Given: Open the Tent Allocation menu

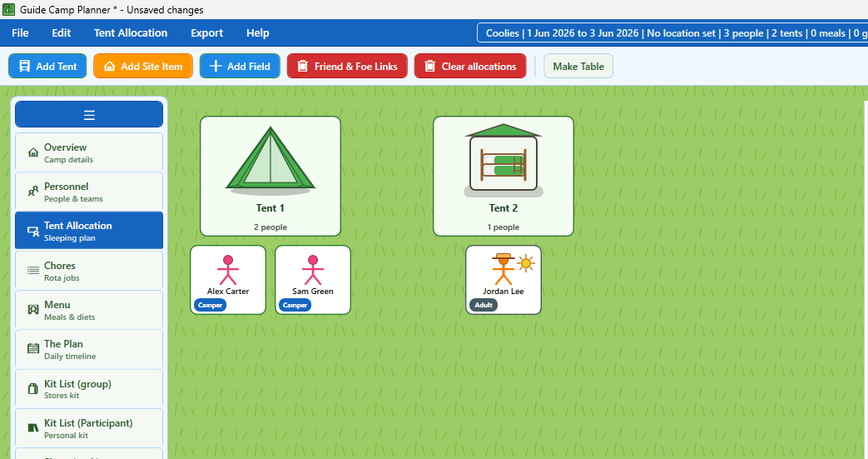Looking at the screenshot, I should (x=131, y=32).
